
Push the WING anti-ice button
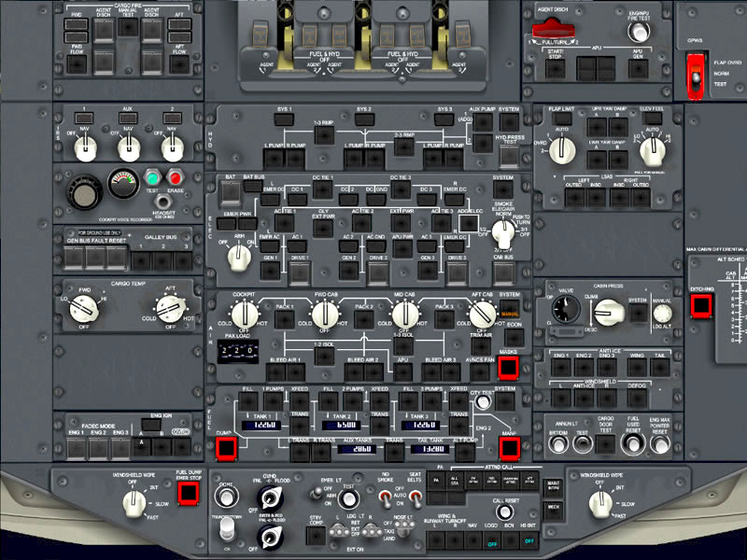point(637,368)
